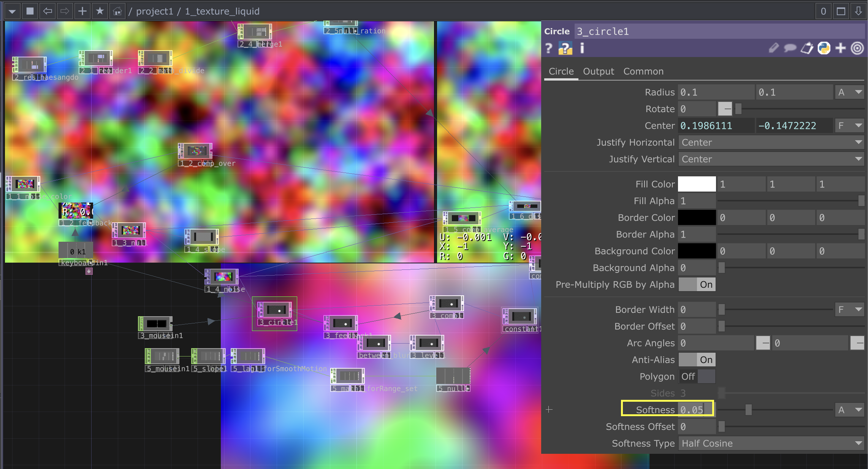
Task: Switch to the Common tab
Action: (643, 71)
